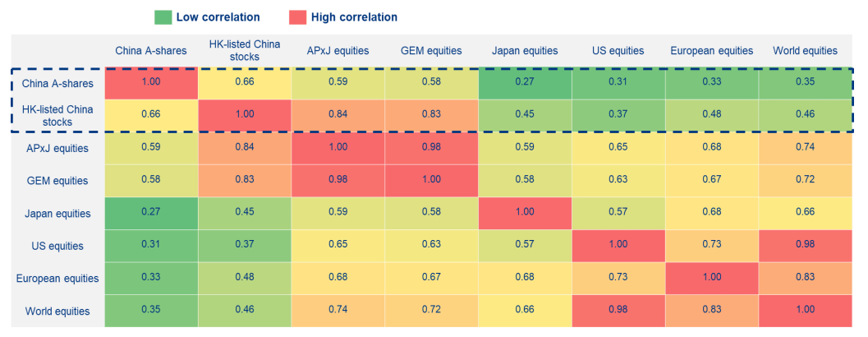Select the European equities column header
The height and width of the screenshot is (337, 868).
point(712,51)
